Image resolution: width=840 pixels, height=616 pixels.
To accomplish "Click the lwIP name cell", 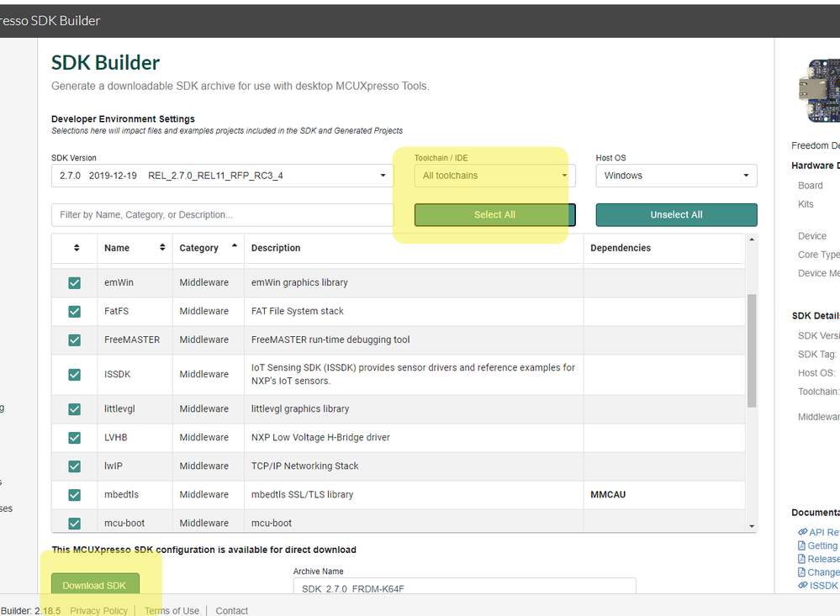I will [114, 466].
